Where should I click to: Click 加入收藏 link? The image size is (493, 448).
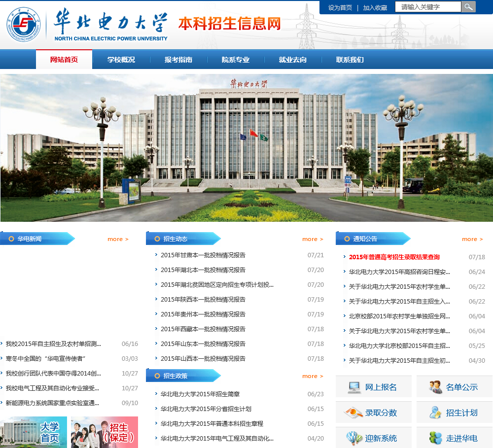pyautogui.click(x=375, y=7)
